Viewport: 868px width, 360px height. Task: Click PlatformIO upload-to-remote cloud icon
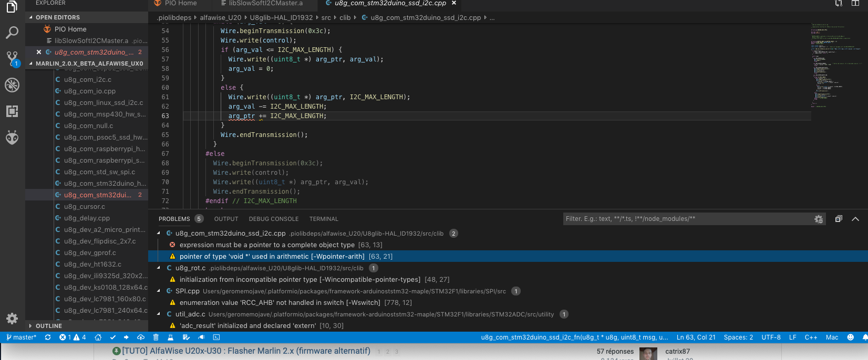pos(141,337)
